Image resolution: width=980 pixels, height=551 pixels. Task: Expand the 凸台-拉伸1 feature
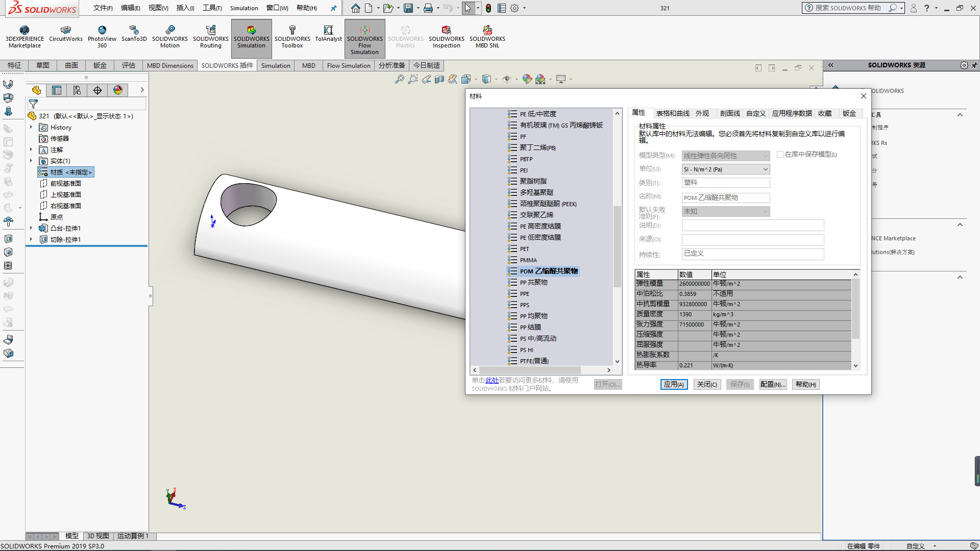(x=31, y=228)
